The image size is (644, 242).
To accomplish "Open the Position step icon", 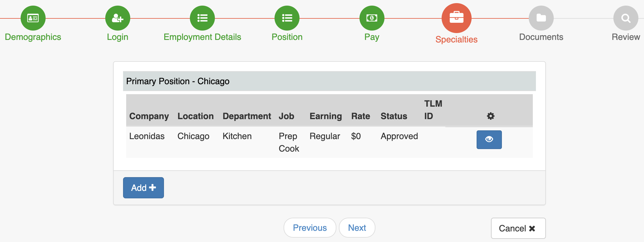I will point(287,18).
